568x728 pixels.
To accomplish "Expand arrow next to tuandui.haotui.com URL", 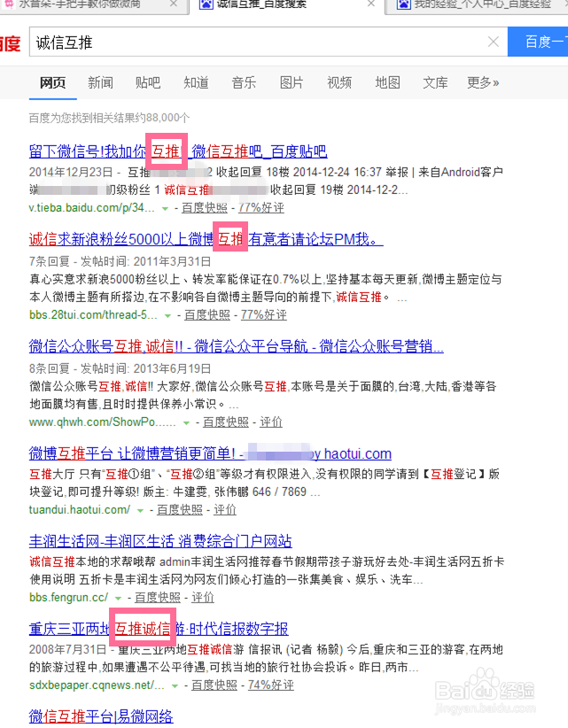I will point(140,511).
